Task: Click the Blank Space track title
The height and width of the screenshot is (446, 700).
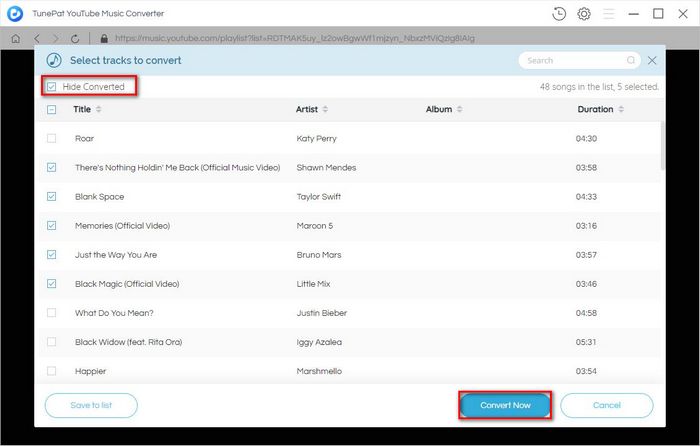Action: [x=100, y=196]
